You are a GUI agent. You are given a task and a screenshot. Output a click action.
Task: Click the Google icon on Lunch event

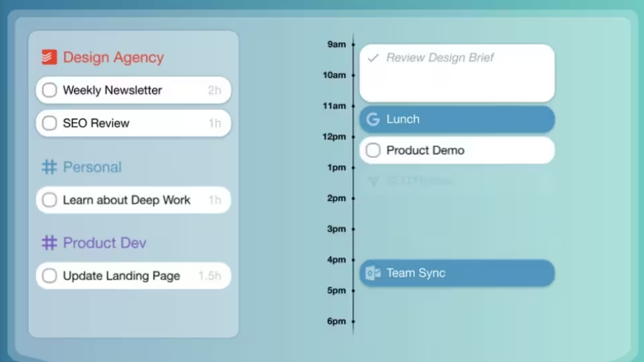coord(373,119)
